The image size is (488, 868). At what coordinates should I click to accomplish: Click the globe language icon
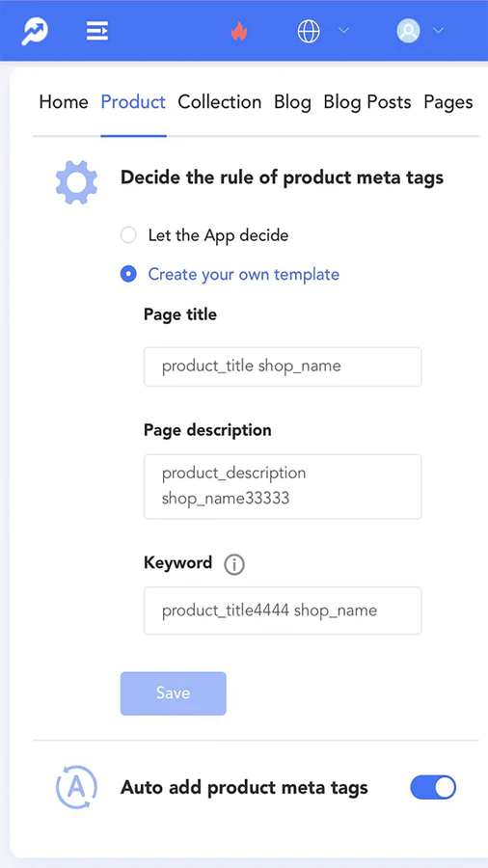tap(309, 31)
